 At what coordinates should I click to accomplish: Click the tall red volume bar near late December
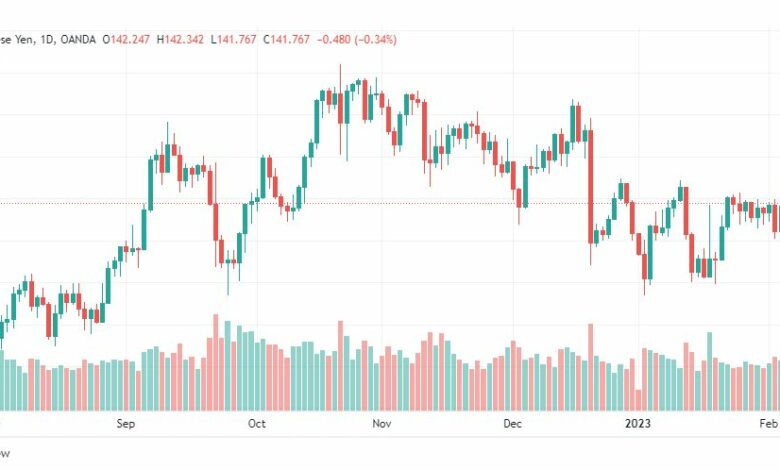591,367
